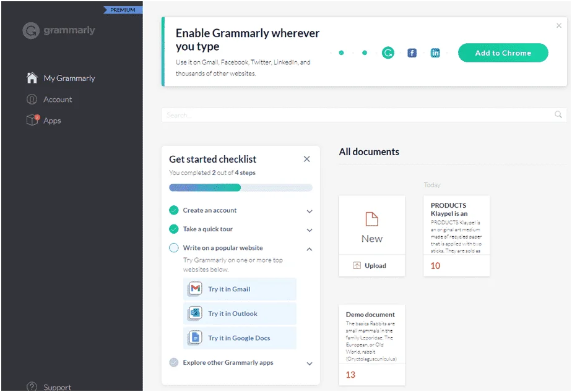The height and width of the screenshot is (392, 572).
Task: Collapse the Write on a popular website section
Action: (310, 249)
